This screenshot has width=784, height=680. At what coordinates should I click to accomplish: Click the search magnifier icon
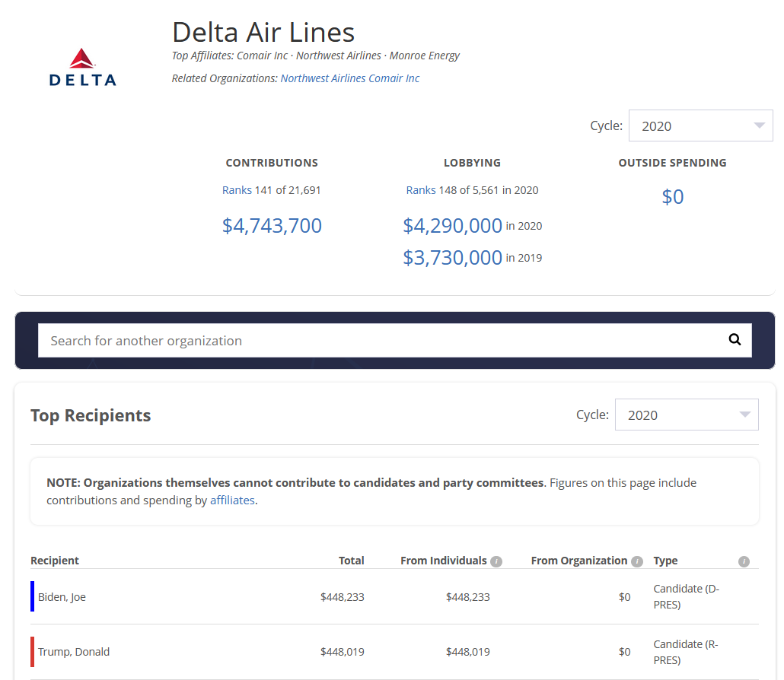click(x=735, y=340)
